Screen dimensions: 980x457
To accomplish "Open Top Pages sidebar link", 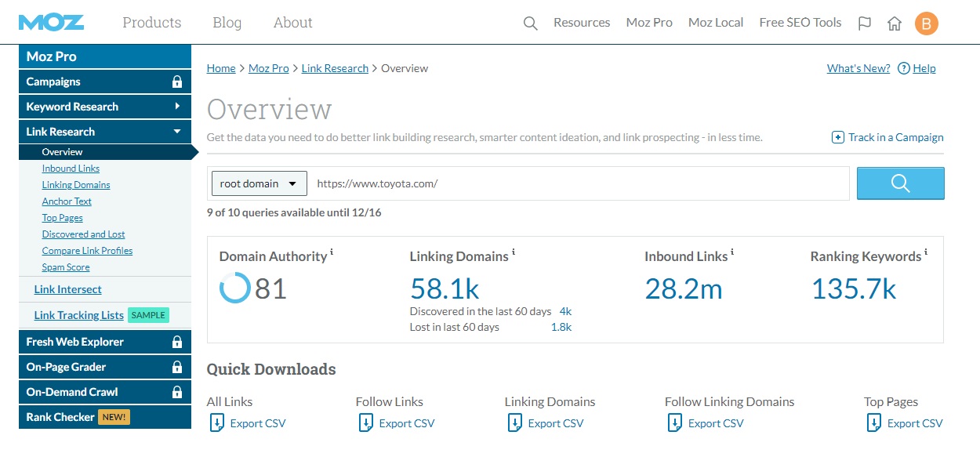I will coord(63,218).
